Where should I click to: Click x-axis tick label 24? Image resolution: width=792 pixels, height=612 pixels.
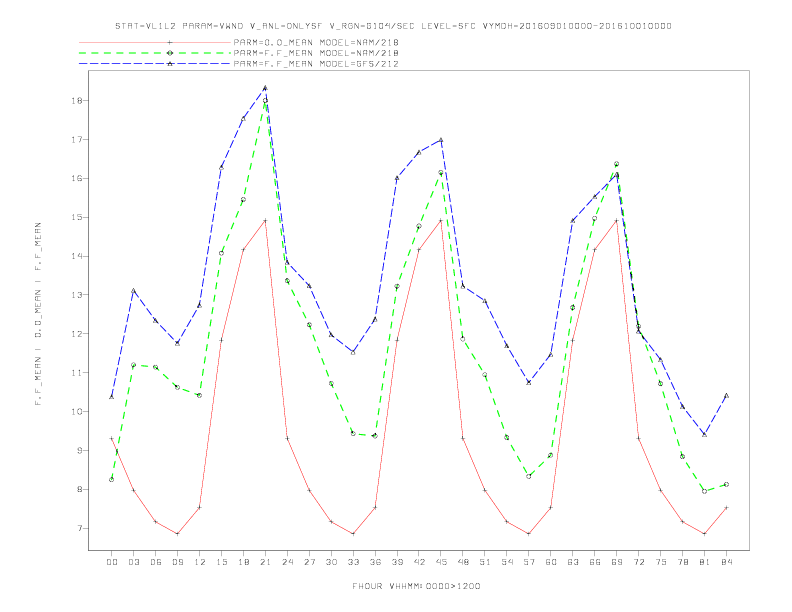(287, 562)
